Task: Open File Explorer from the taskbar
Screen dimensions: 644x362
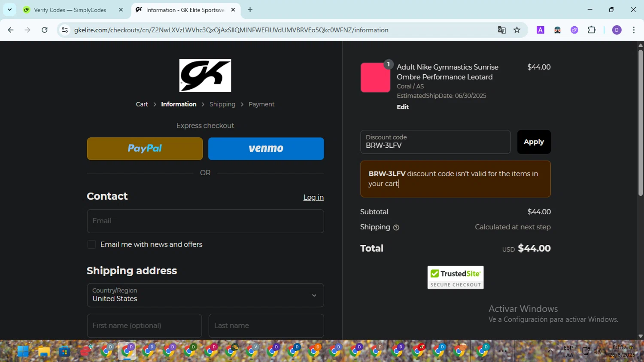Action: coord(44,351)
